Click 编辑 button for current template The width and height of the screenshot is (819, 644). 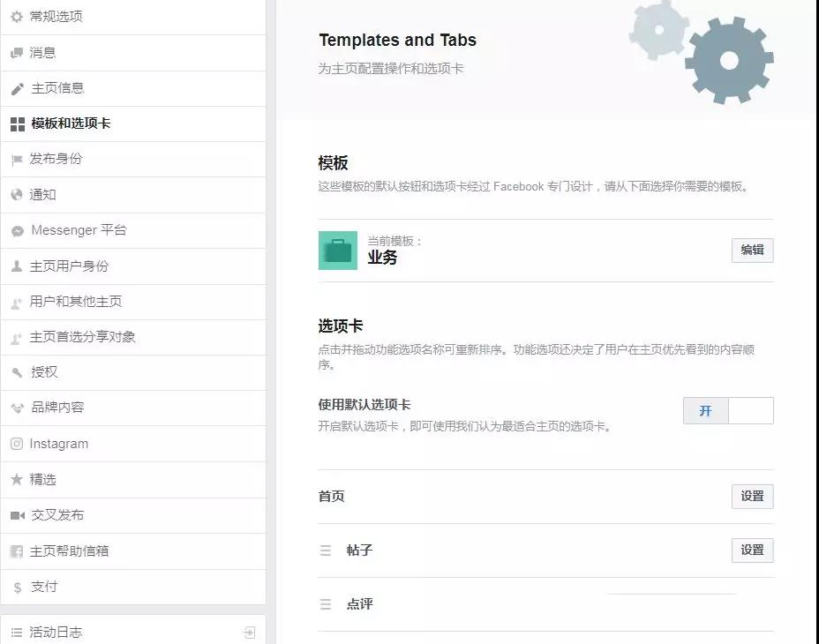pos(752,251)
